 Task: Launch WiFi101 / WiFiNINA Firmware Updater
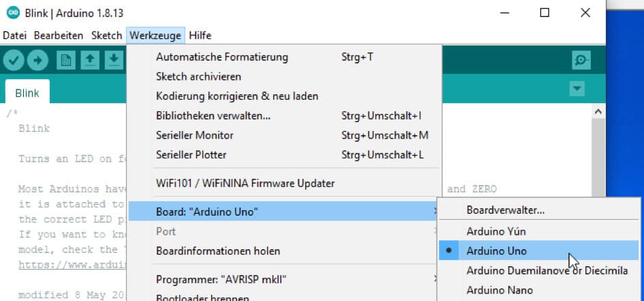[x=284, y=183]
